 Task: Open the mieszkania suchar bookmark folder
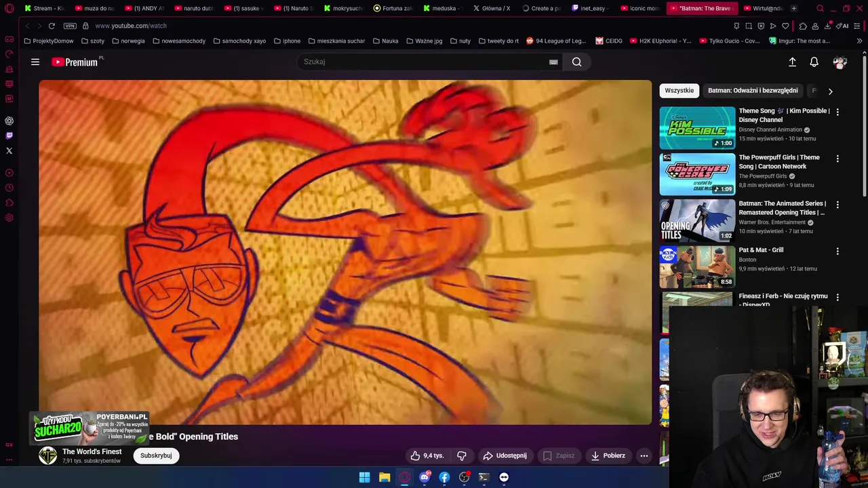[336, 41]
